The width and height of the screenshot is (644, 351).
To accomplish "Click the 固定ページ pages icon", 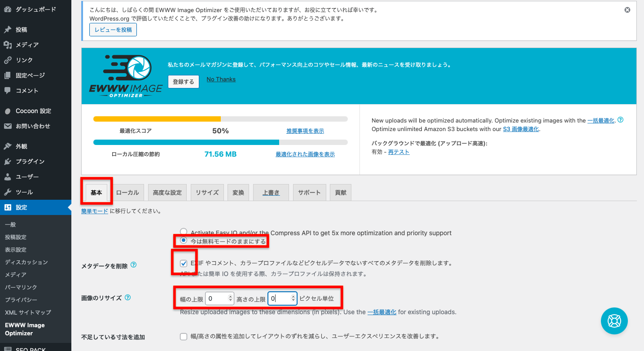I will click(8, 75).
